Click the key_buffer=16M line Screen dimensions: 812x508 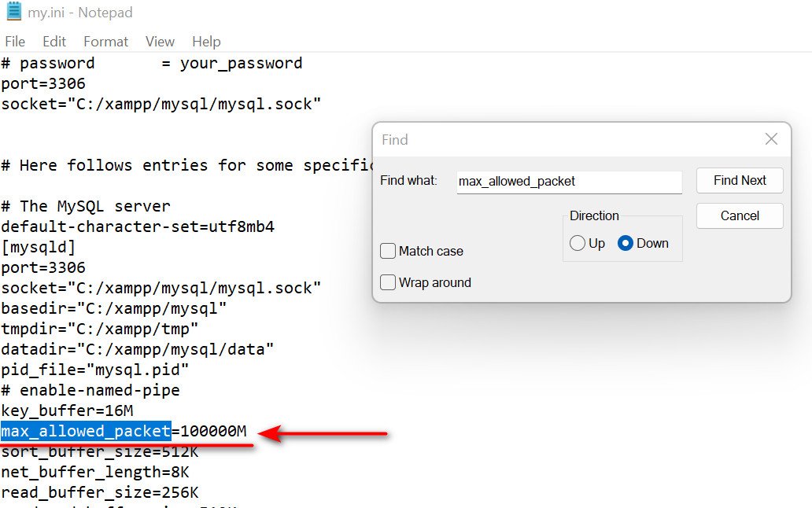coord(67,410)
